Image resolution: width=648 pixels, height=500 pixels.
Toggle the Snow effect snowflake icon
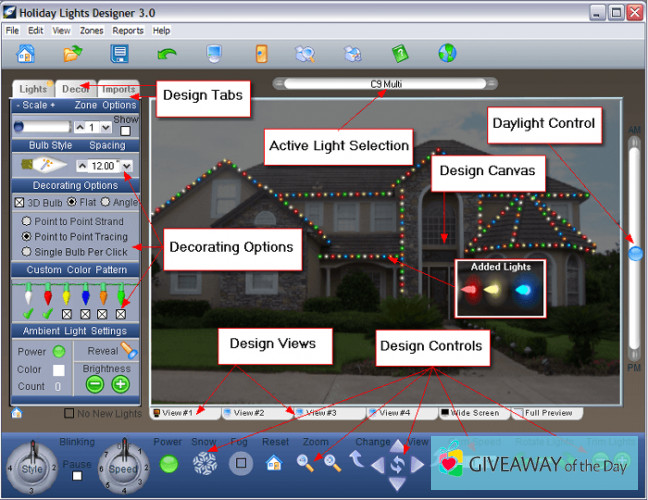(x=204, y=463)
